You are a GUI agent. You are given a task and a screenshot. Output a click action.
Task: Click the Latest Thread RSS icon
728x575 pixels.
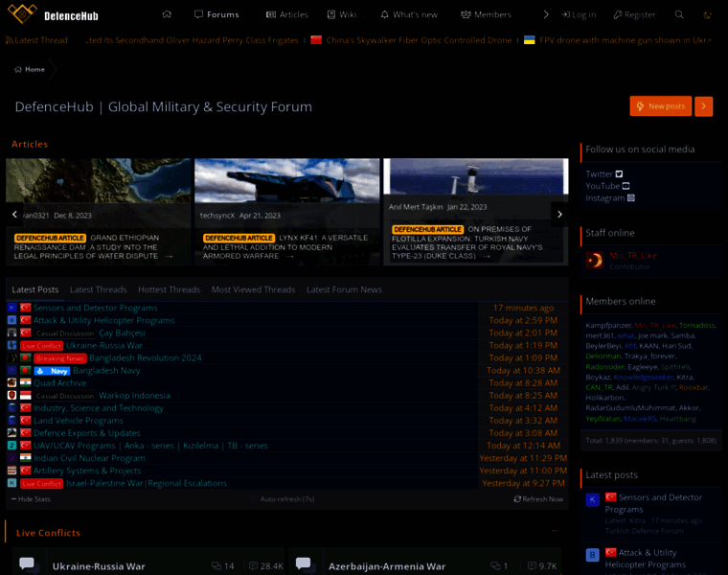(x=10, y=40)
